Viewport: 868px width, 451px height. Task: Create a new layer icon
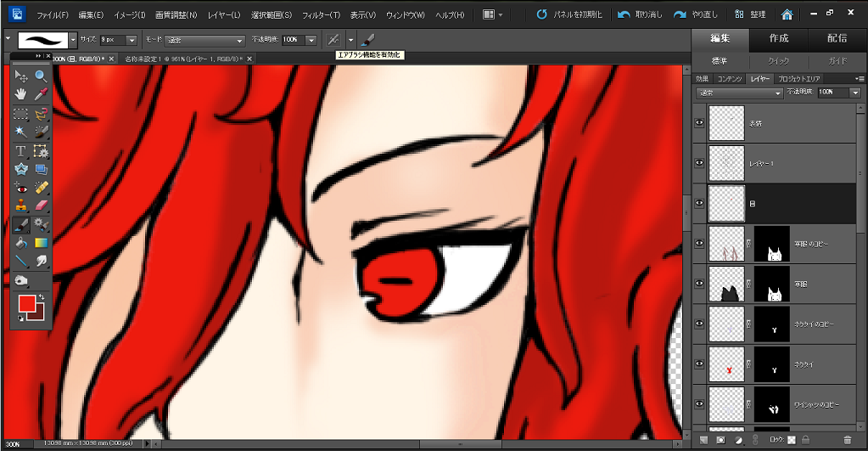[x=703, y=440]
